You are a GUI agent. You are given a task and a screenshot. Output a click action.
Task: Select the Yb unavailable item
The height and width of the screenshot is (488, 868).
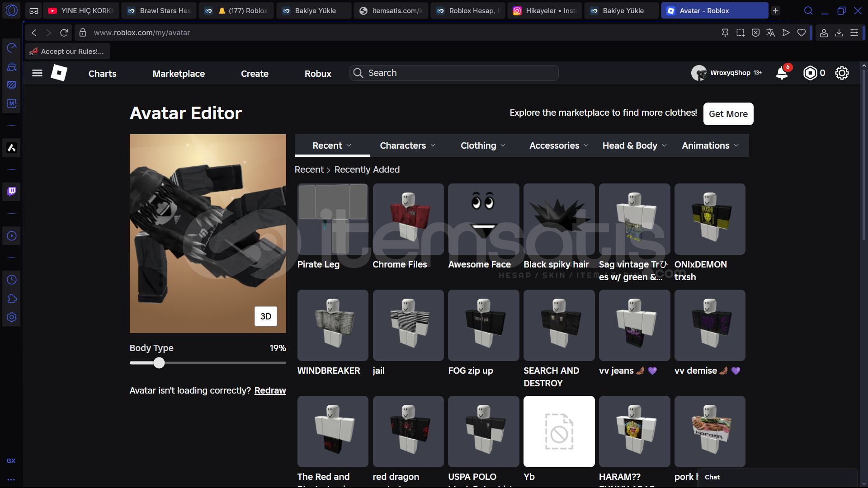[x=559, y=432]
